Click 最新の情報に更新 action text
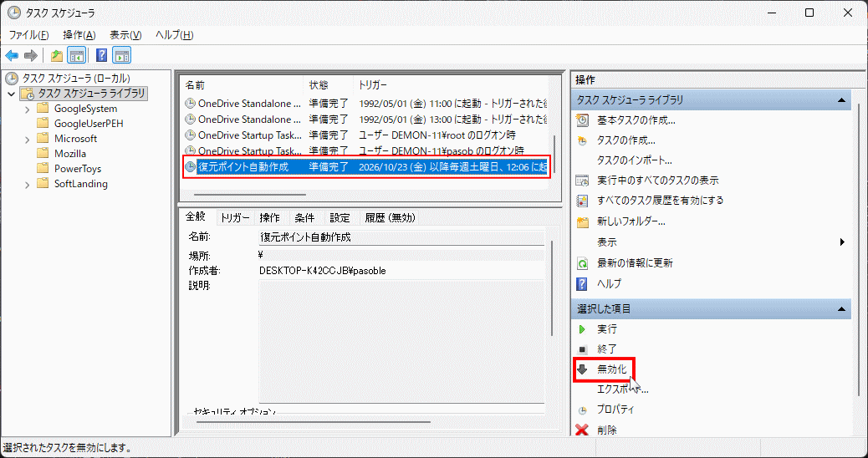868x458 pixels. [x=635, y=263]
